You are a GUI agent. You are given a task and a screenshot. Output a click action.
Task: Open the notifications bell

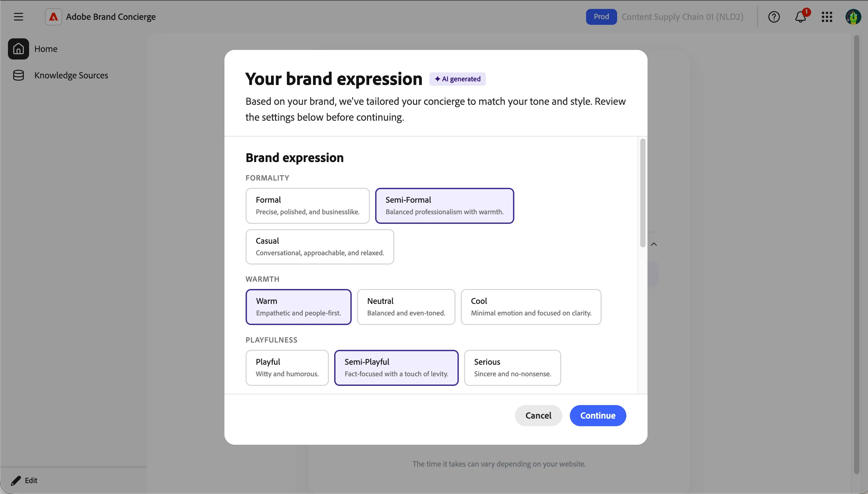tap(801, 17)
